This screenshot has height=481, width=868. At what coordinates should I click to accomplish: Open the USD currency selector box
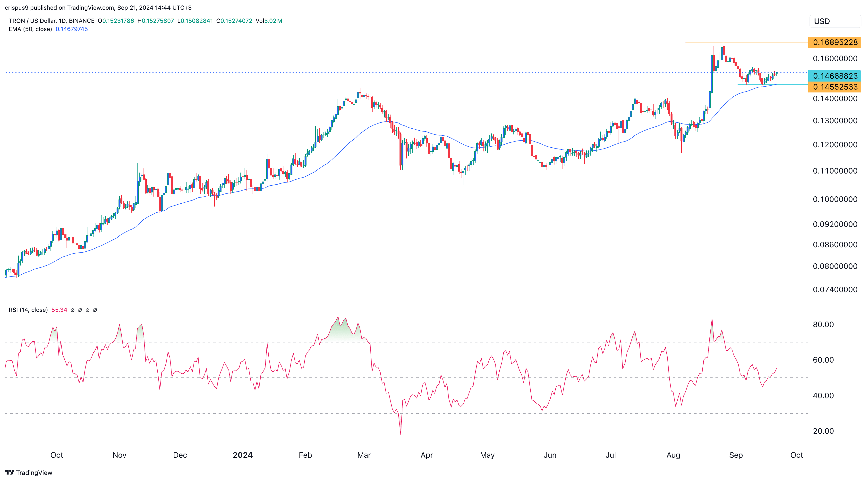(835, 21)
